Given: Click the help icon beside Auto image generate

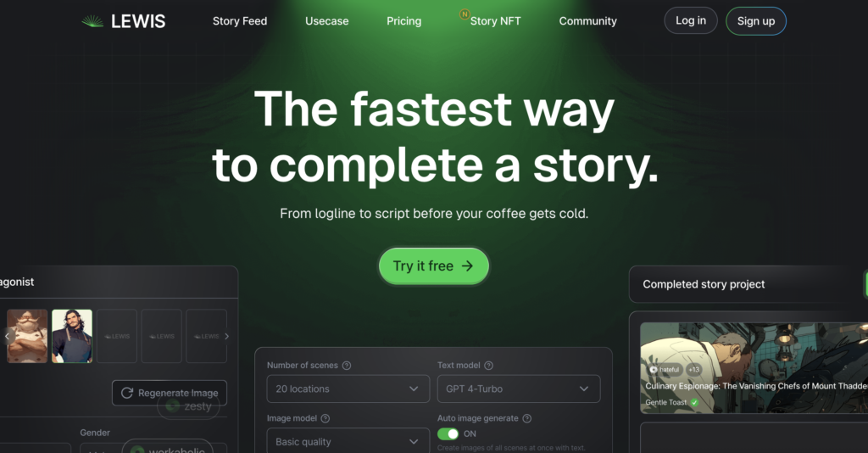Looking at the screenshot, I should click(x=527, y=419).
